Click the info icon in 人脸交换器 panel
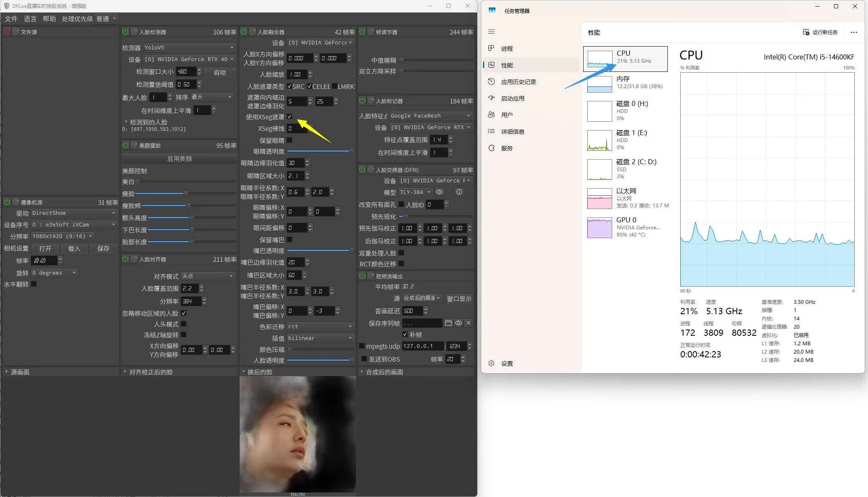Image resolution: width=868 pixels, height=497 pixels. pos(459,192)
